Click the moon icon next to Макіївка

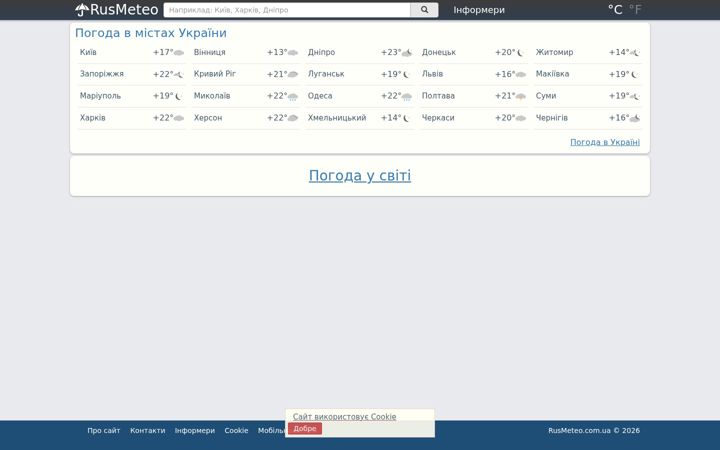click(635, 74)
